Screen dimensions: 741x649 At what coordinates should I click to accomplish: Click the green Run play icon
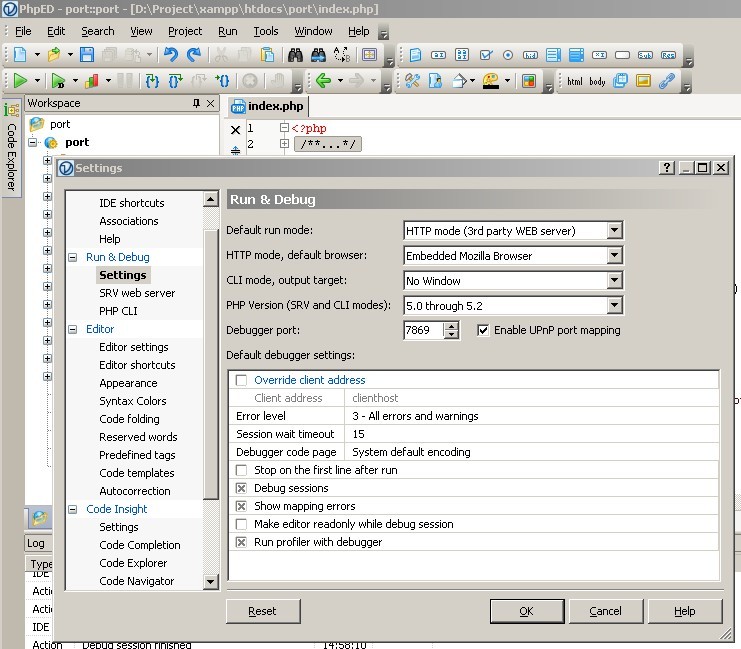click(20, 81)
